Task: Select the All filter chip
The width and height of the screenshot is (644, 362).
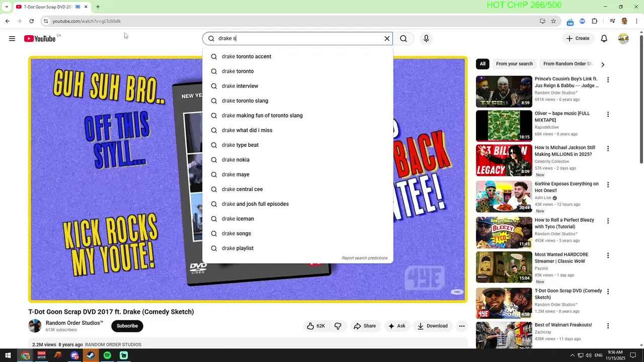Action: click(x=482, y=64)
